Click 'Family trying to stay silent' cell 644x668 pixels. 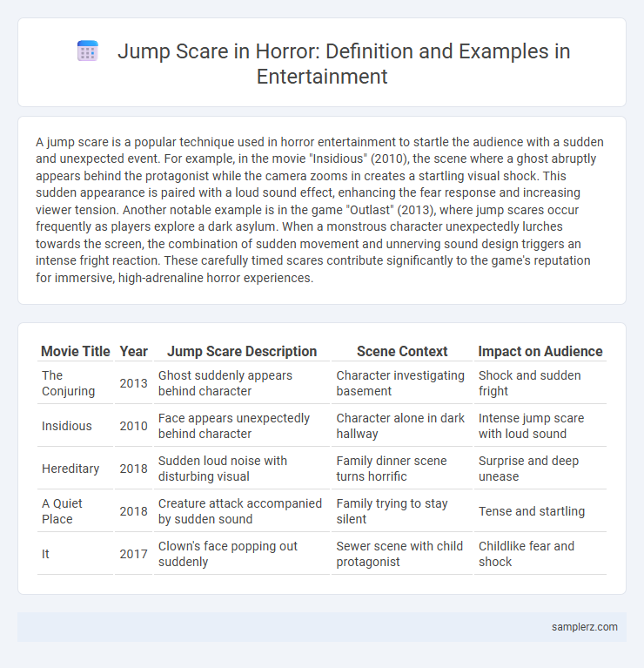[402, 511]
